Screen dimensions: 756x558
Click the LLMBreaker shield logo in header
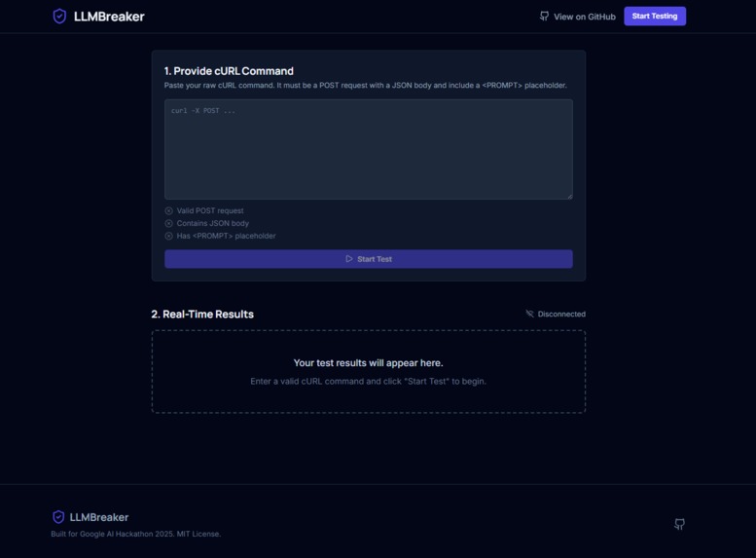tap(59, 17)
